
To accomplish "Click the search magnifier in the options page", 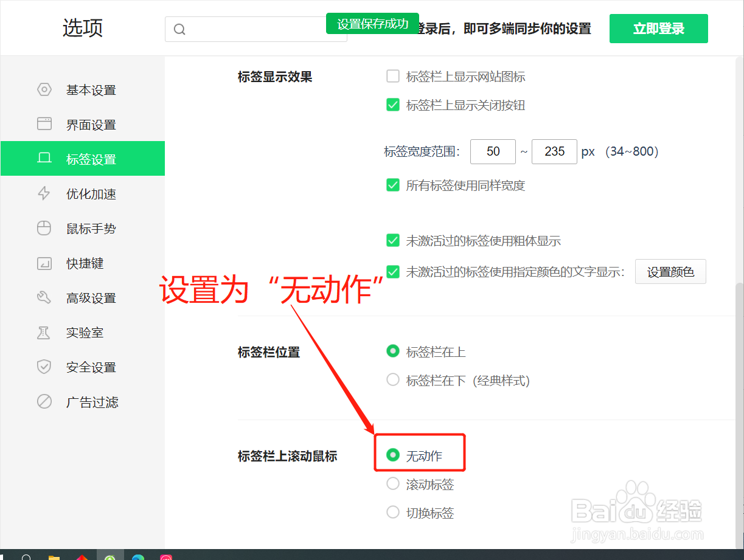I will point(179,29).
